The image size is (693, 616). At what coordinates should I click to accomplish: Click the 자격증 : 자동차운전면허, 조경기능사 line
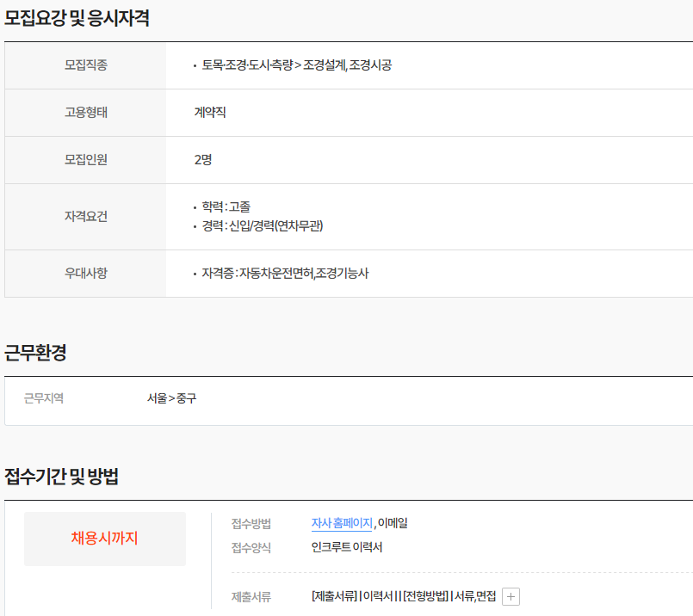click(x=285, y=274)
